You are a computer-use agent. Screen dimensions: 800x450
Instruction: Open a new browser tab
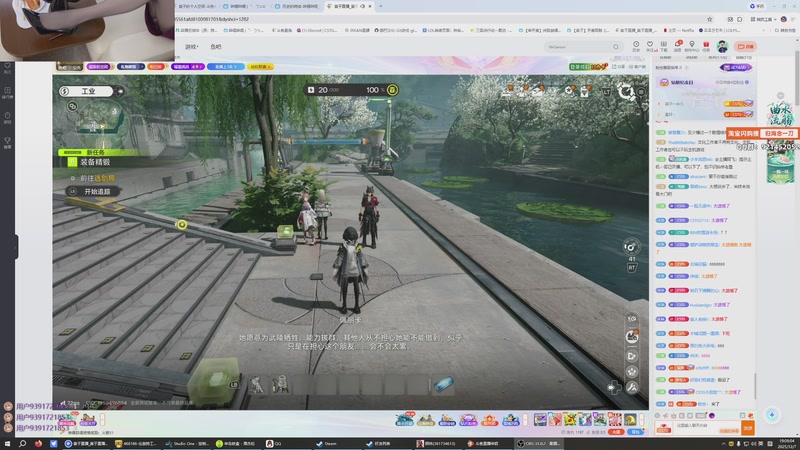(x=381, y=6)
